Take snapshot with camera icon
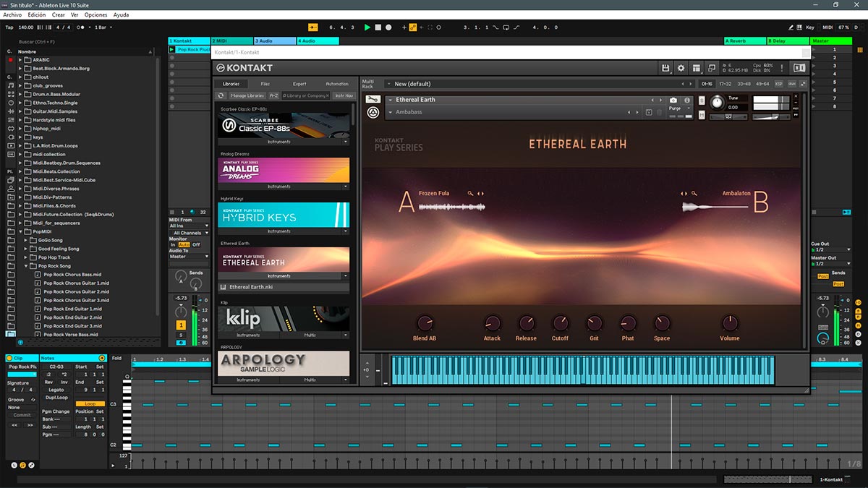The width and height of the screenshot is (868, 488). click(673, 100)
